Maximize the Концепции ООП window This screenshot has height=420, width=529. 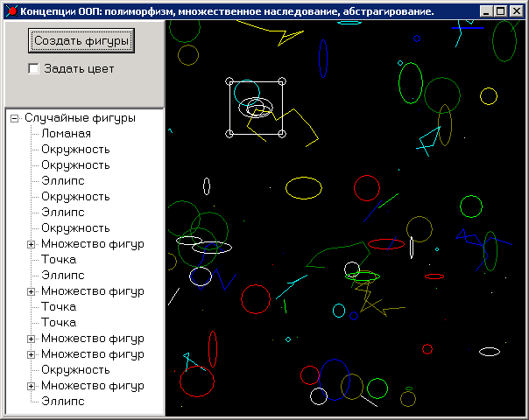pyautogui.click(x=500, y=11)
